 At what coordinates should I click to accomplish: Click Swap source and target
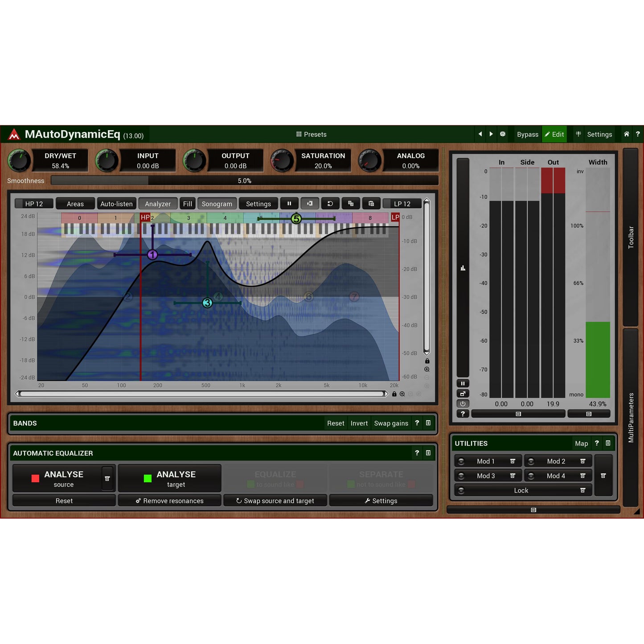pos(275,500)
